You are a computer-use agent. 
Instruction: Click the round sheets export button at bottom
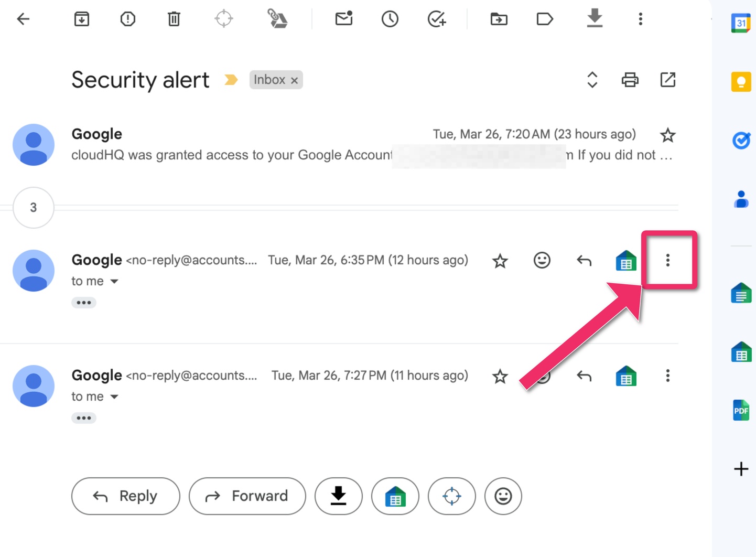coord(395,496)
